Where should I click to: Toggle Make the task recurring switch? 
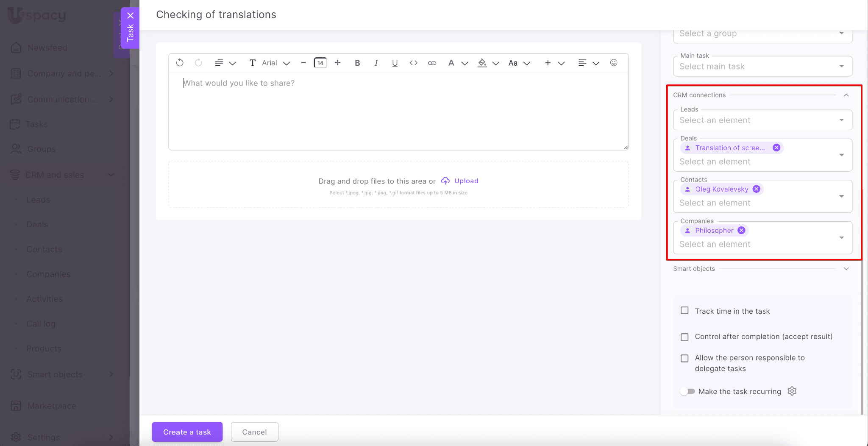tap(687, 391)
